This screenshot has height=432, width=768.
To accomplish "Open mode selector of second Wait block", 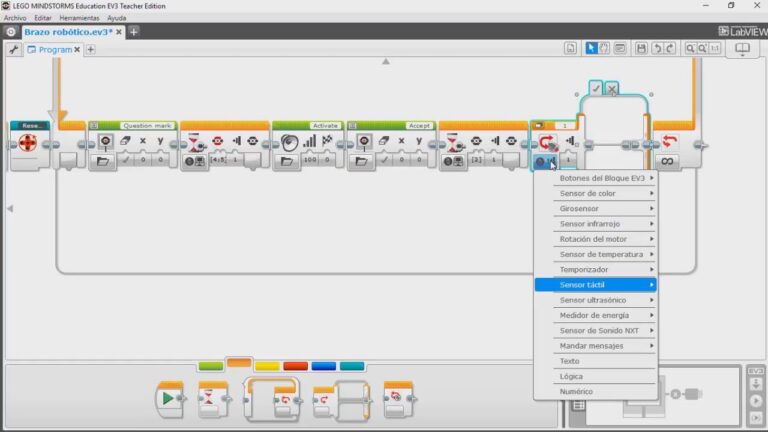I will point(453,161).
